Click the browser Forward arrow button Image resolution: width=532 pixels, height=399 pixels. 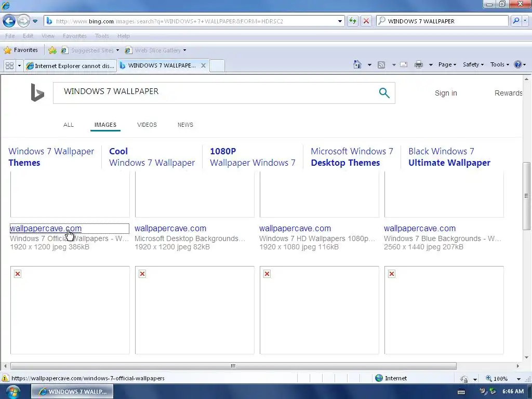point(23,21)
